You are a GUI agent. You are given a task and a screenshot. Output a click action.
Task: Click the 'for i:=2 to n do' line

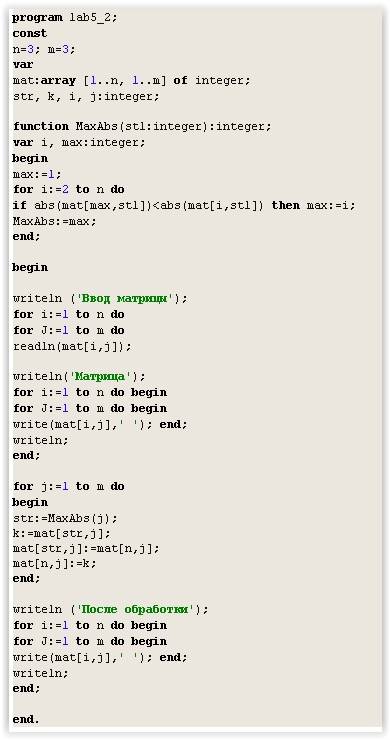[x=68, y=189]
